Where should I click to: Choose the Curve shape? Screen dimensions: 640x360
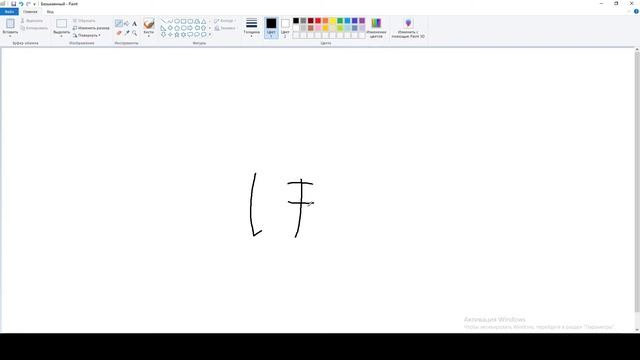170,21
